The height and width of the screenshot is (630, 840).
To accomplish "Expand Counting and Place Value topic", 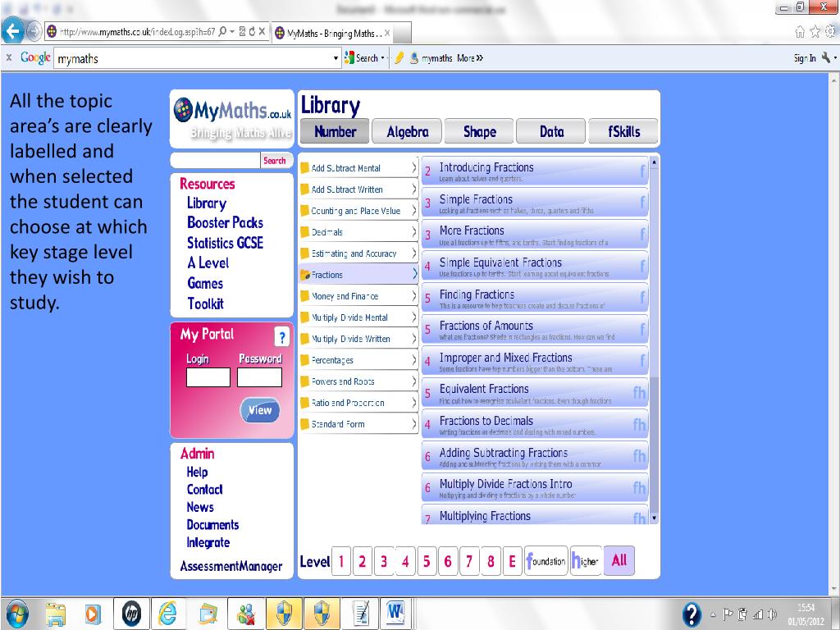I will coord(358,211).
